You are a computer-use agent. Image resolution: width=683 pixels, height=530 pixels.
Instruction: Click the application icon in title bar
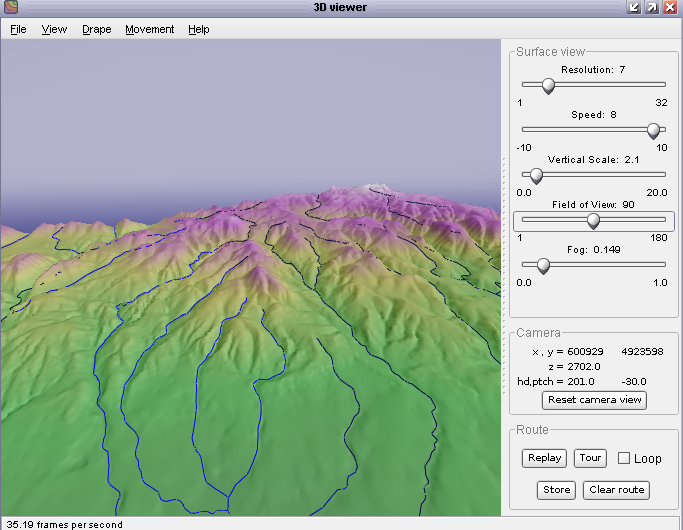click(x=10, y=8)
